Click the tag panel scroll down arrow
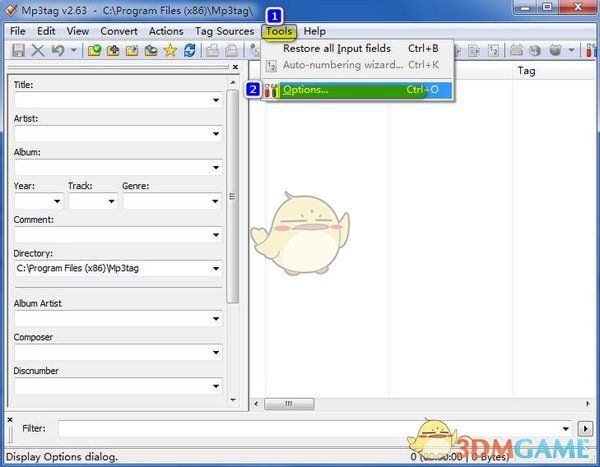 click(x=233, y=400)
